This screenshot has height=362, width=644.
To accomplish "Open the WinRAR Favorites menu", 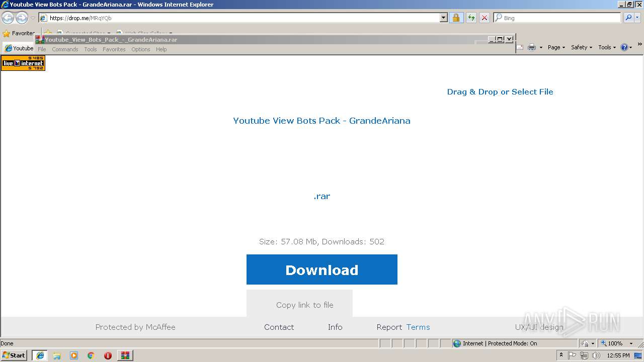I will pyautogui.click(x=114, y=49).
